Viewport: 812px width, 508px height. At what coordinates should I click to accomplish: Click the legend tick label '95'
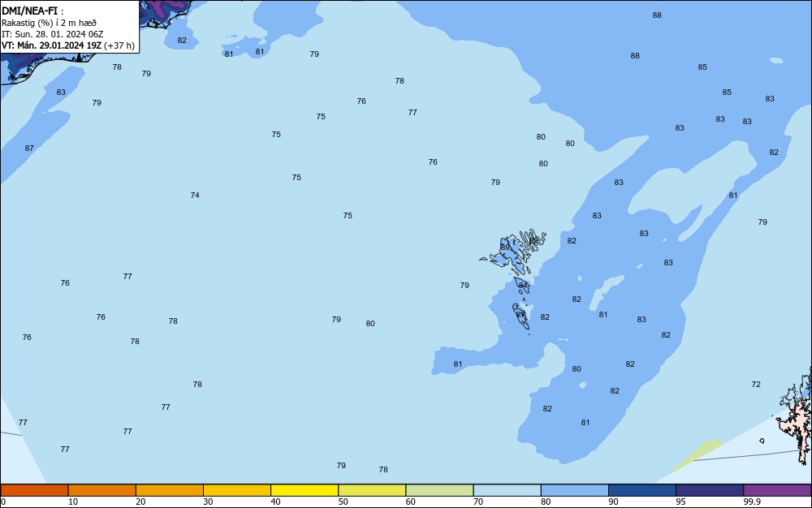680,502
